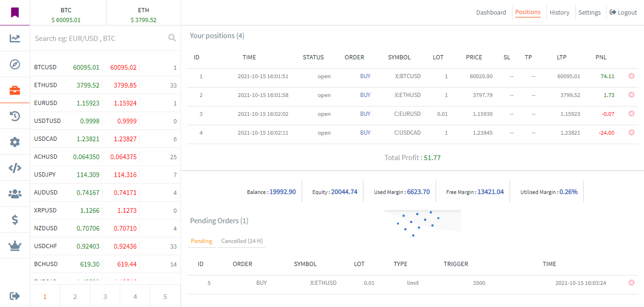The height and width of the screenshot is (307, 644).
Task: Go to the Dashboard page
Action: coord(491,13)
